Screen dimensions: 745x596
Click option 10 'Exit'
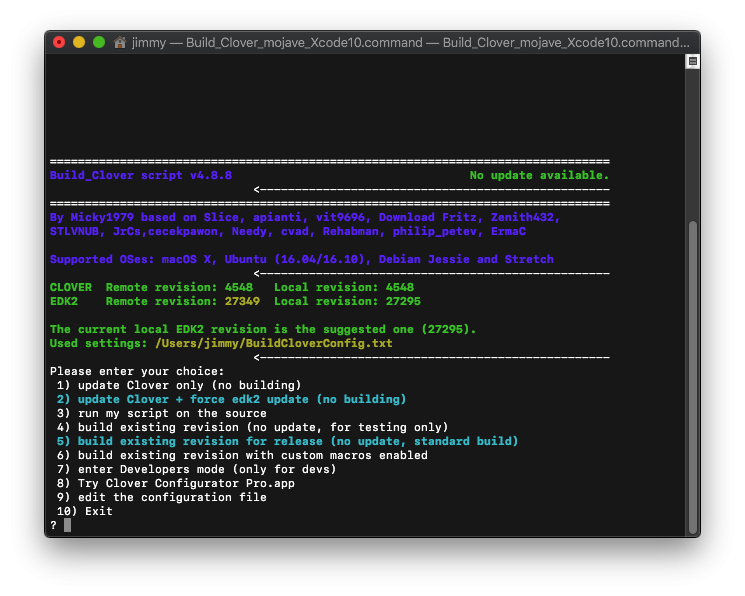[85, 511]
